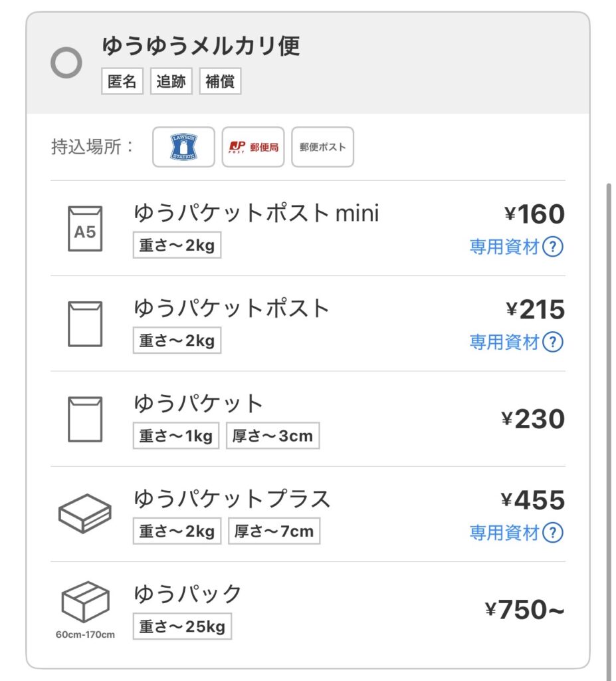Click the ゆうパケットプラス flat box icon
The image size is (616, 681).
click(84, 513)
